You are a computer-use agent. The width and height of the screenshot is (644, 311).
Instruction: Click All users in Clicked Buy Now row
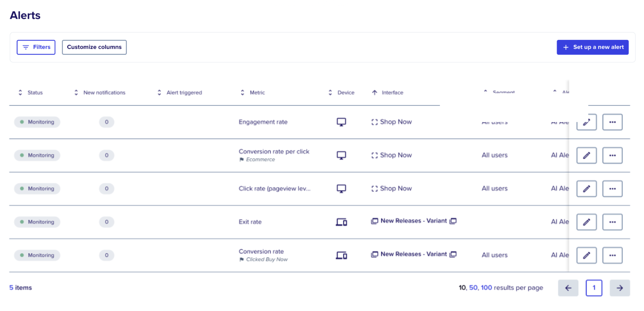(494, 255)
